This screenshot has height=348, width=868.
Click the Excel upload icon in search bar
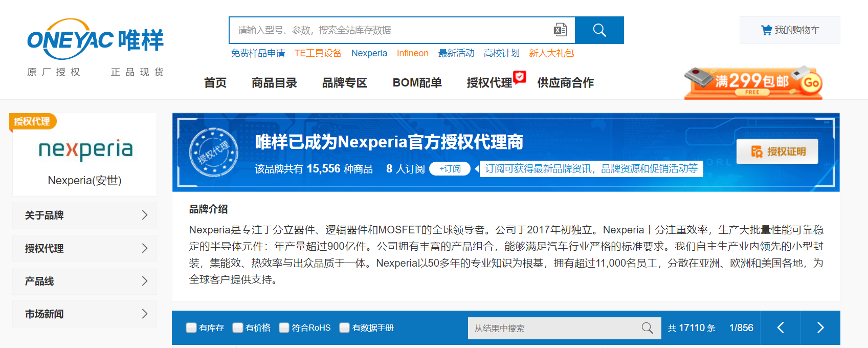tap(560, 30)
